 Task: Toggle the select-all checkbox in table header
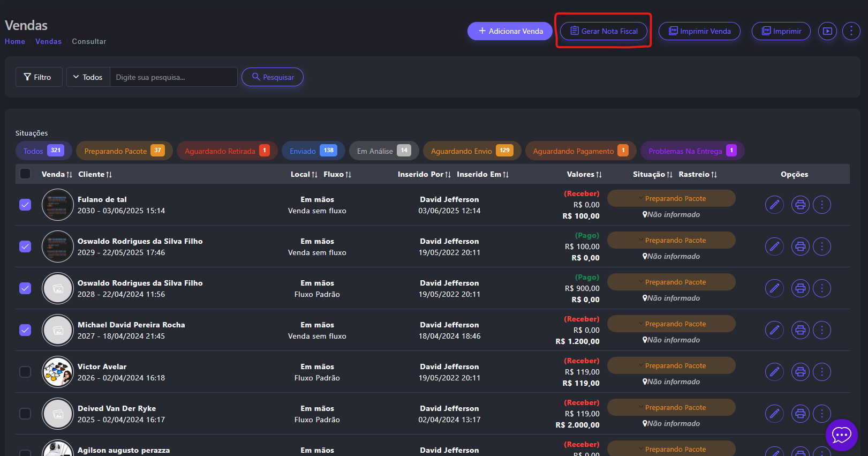tap(25, 174)
